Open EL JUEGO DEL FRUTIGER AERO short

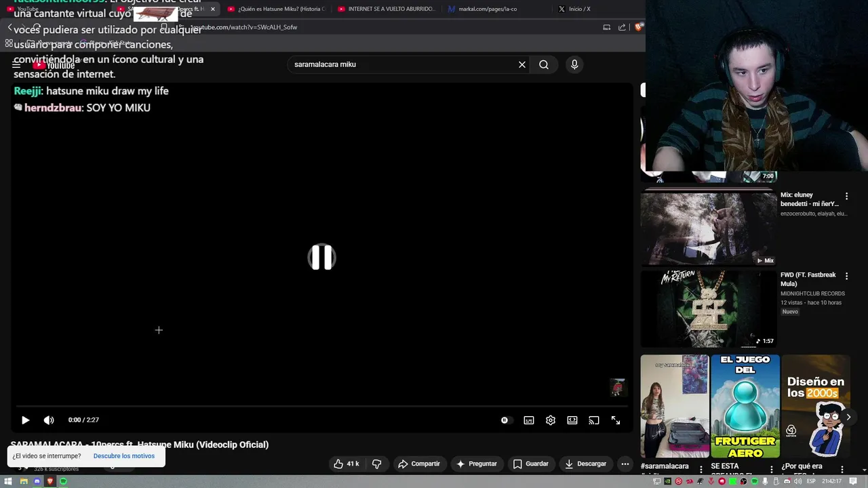coord(745,406)
